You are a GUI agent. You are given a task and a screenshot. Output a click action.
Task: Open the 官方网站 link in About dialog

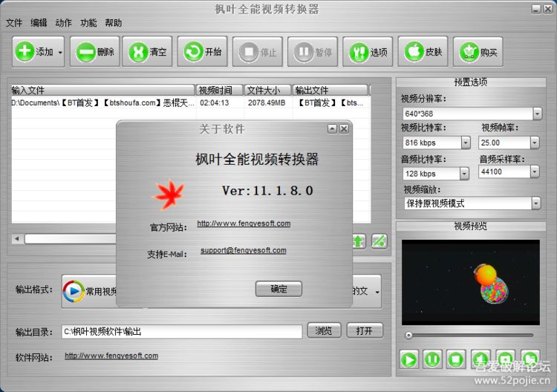[x=244, y=223]
